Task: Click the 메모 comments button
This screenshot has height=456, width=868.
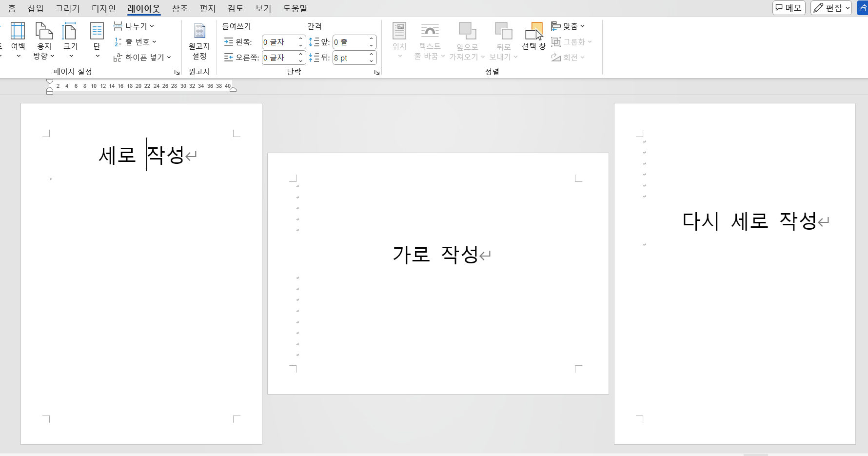Action: click(x=789, y=8)
